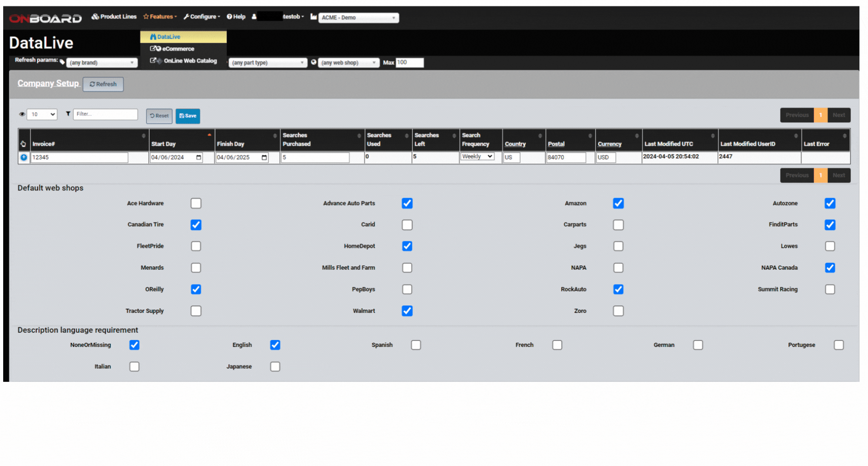Click the funnel filter icon

click(68, 114)
